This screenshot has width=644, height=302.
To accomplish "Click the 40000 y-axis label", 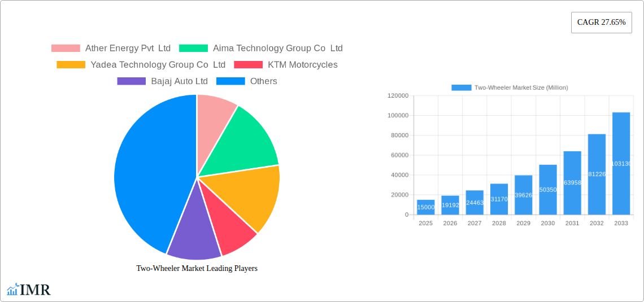I will coord(399,175).
